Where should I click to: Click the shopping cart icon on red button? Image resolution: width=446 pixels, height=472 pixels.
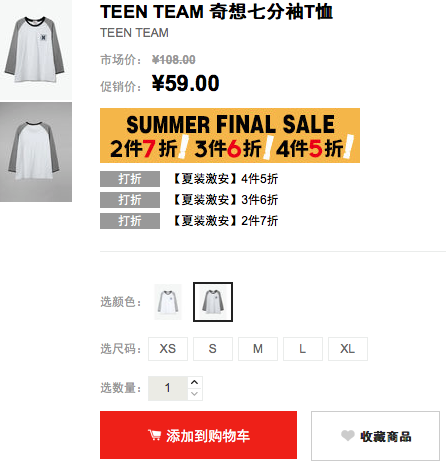pyautogui.click(x=154, y=435)
